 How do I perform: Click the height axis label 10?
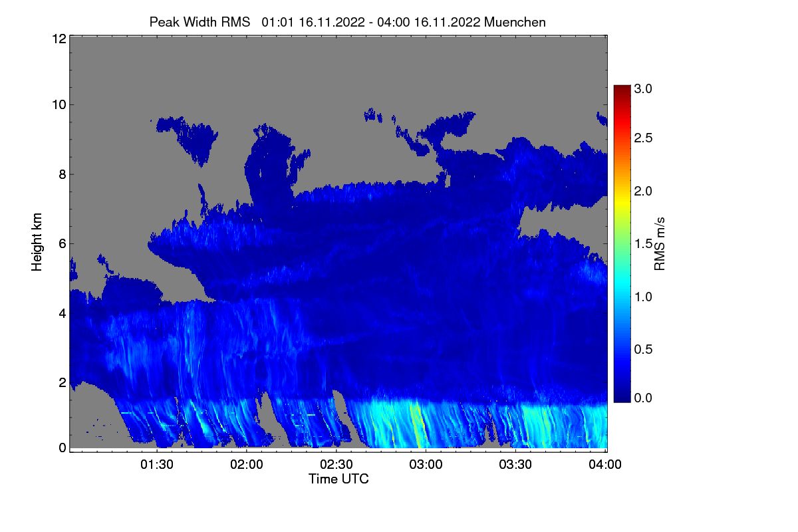click(59, 104)
